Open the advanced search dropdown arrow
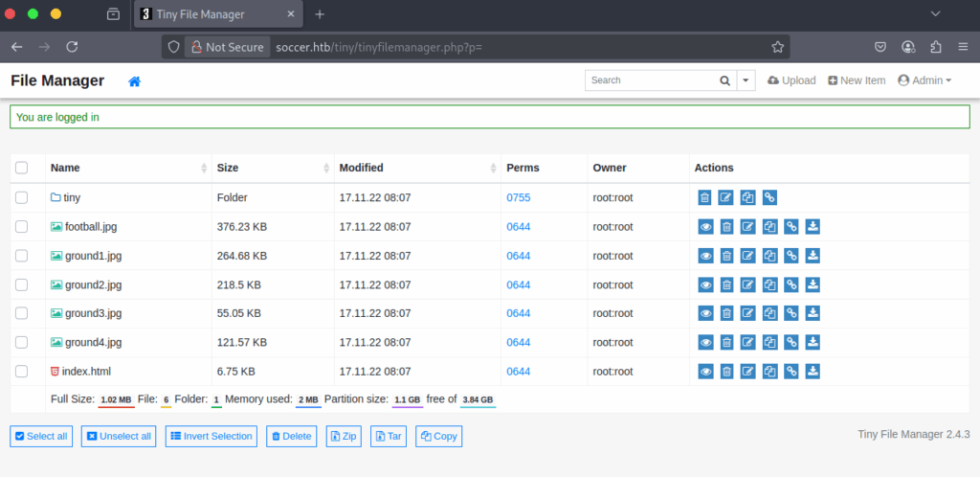Screen dimensions: 980x477 click(x=746, y=80)
